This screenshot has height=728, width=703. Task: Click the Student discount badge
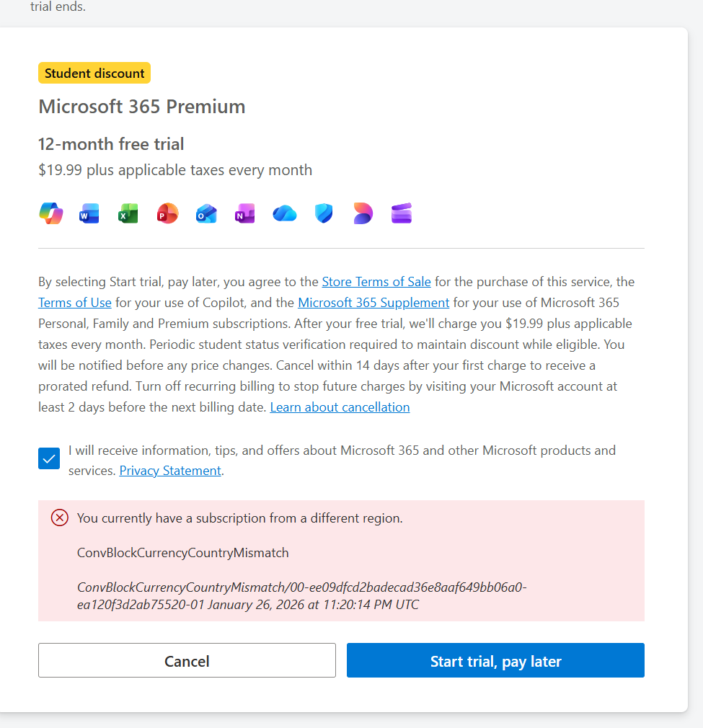pos(94,73)
